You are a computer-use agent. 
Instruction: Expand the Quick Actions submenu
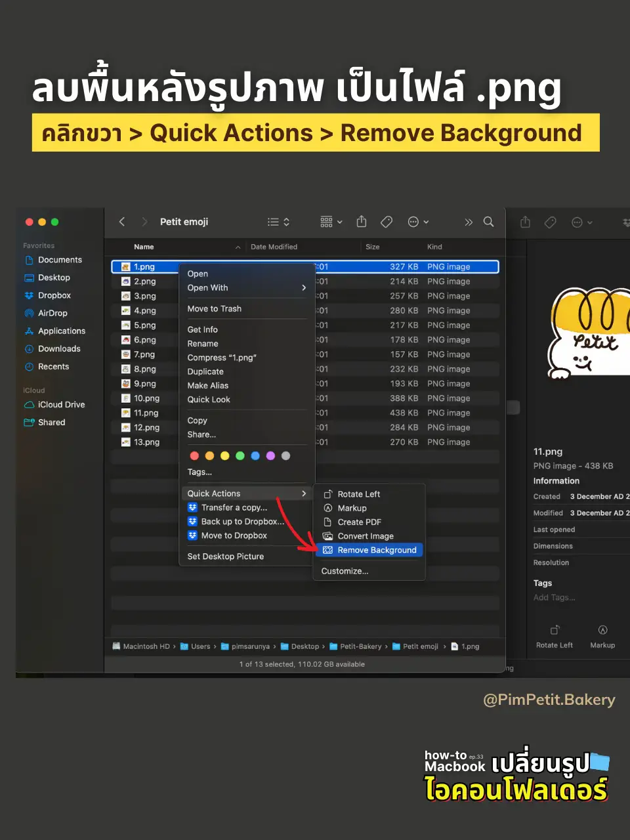pos(213,493)
